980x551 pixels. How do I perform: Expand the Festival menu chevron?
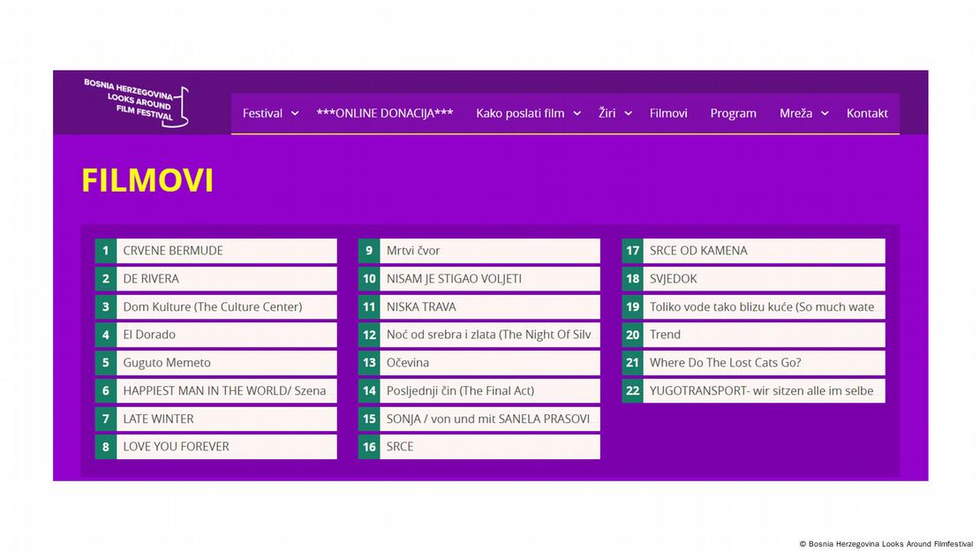pos(295,114)
